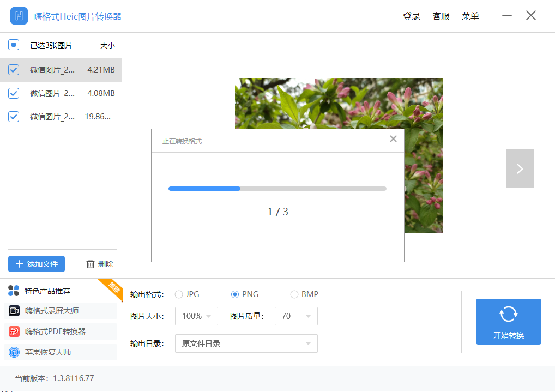
Task: Click the trash icon to delete files
Action: pyautogui.click(x=89, y=264)
